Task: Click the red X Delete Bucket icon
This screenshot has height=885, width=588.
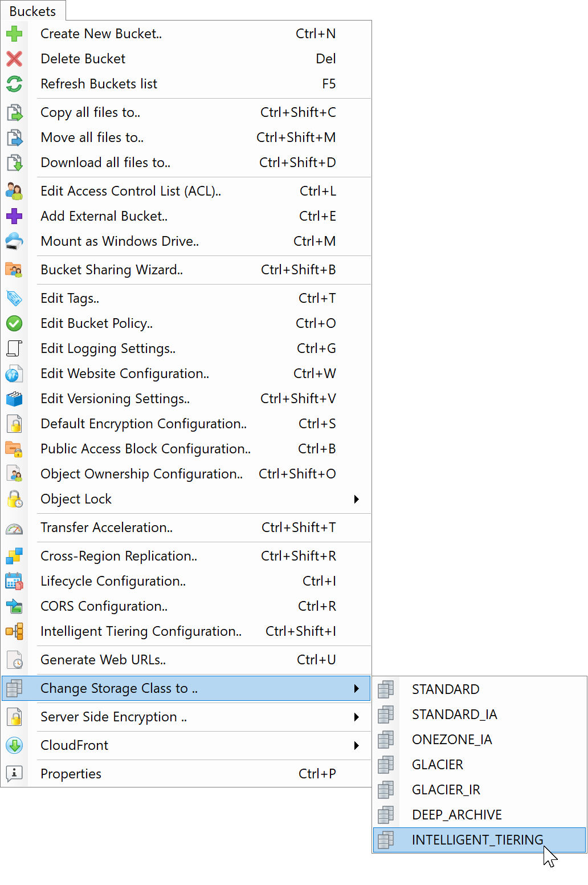Action: [x=14, y=59]
